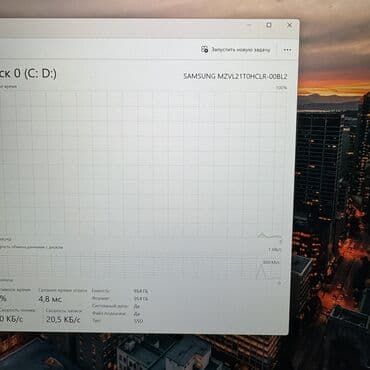
Task: Click the '954 ГБ' capacity value
Action: [141, 291]
